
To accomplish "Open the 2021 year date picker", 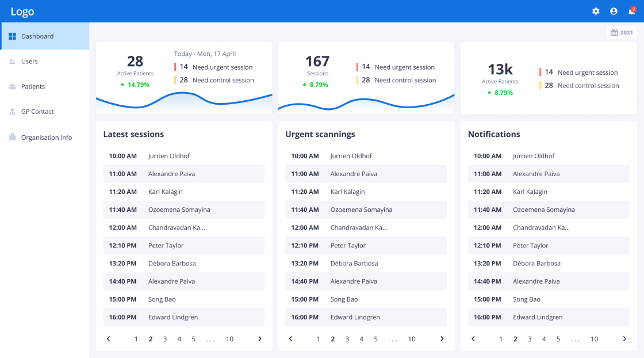I will point(622,33).
